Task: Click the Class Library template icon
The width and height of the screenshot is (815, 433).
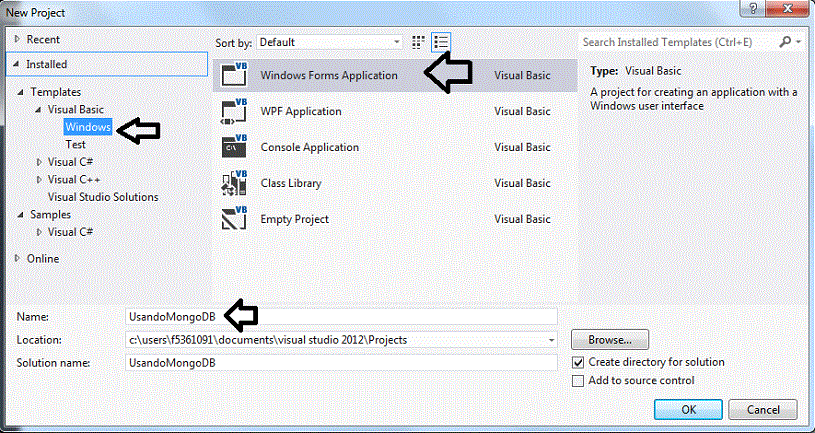Action: point(234,183)
